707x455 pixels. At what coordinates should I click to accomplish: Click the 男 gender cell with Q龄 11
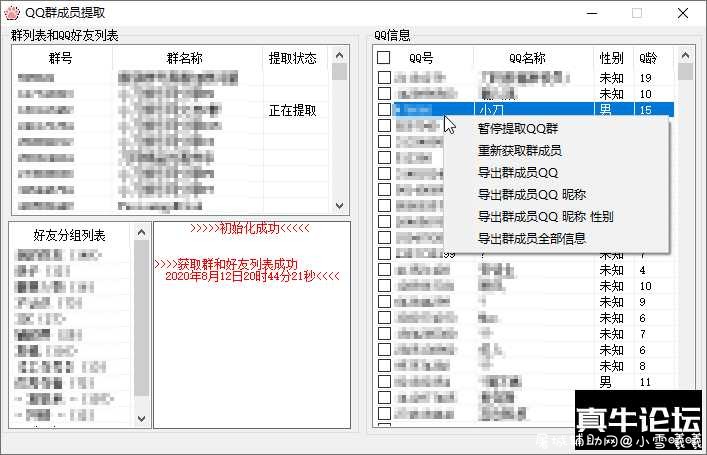pyautogui.click(x=606, y=382)
